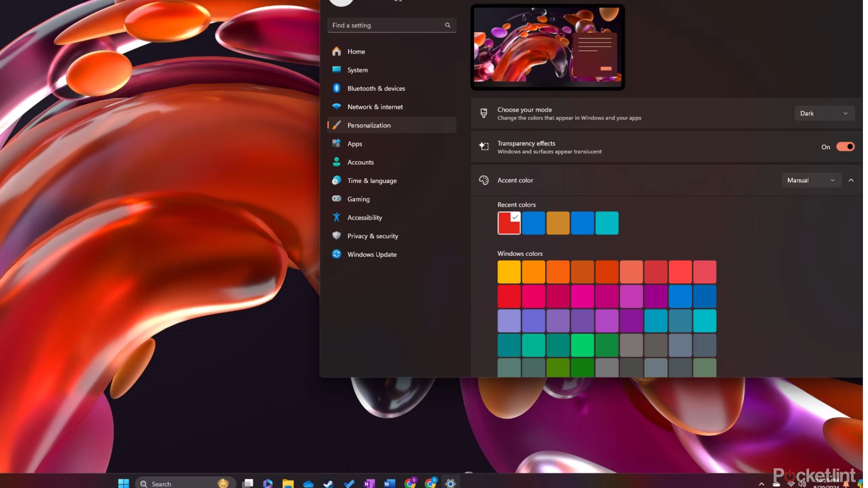Select Personalization in the navigation pane
This screenshot has height=488, width=868.
click(x=369, y=125)
